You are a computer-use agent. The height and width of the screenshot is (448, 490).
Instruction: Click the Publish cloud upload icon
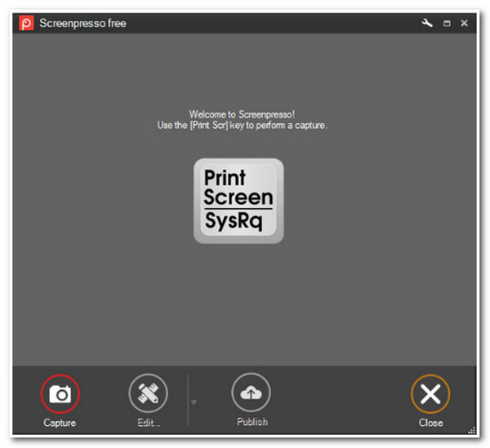pyautogui.click(x=251, y=393)
